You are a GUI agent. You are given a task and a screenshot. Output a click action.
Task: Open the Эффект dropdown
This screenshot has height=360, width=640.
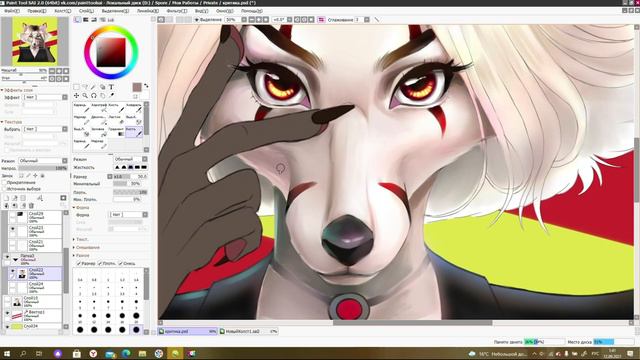pos(45,97)
